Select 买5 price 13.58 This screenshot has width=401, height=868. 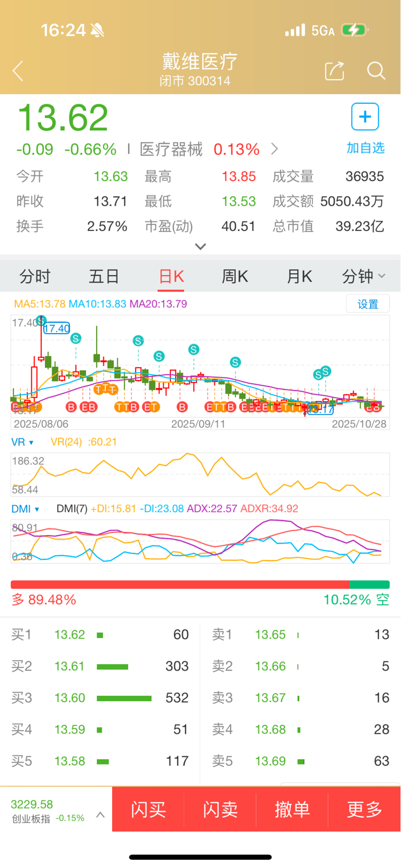(x=69, y=761)
